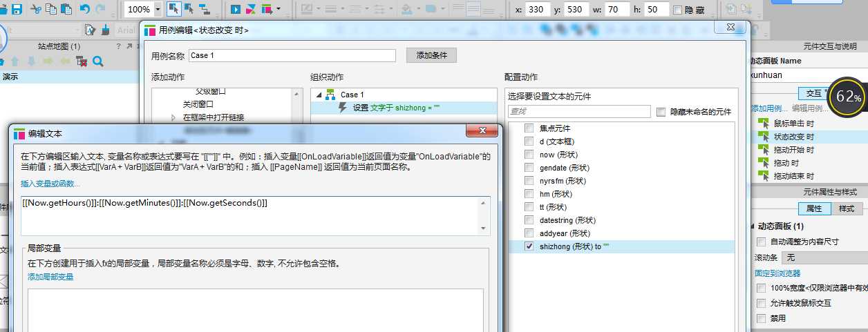Click the 鼠标单击时 event icon
868x332 pixels.
[x=764, y=123]
